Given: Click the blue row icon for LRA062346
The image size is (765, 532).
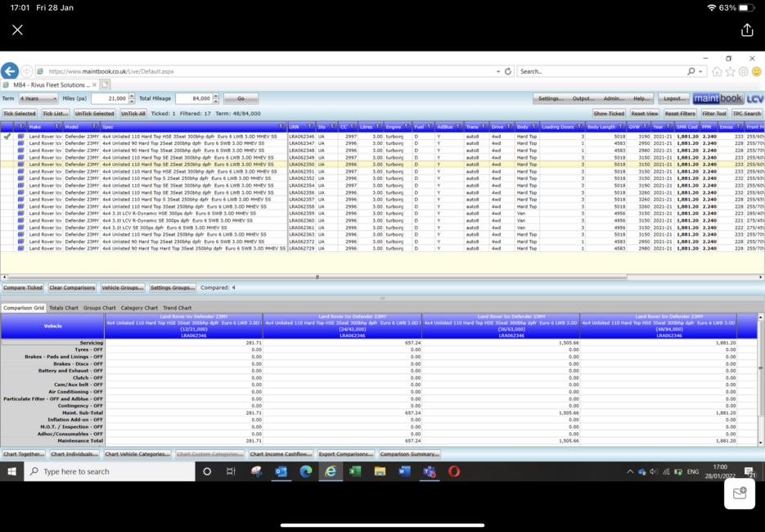Looking at the screenshot, I should [x=20, y=137].
